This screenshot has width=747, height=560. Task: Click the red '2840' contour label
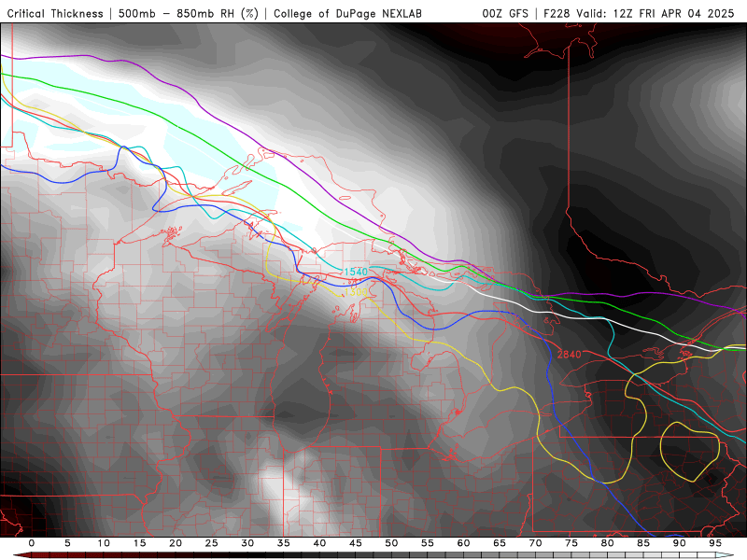569,355
